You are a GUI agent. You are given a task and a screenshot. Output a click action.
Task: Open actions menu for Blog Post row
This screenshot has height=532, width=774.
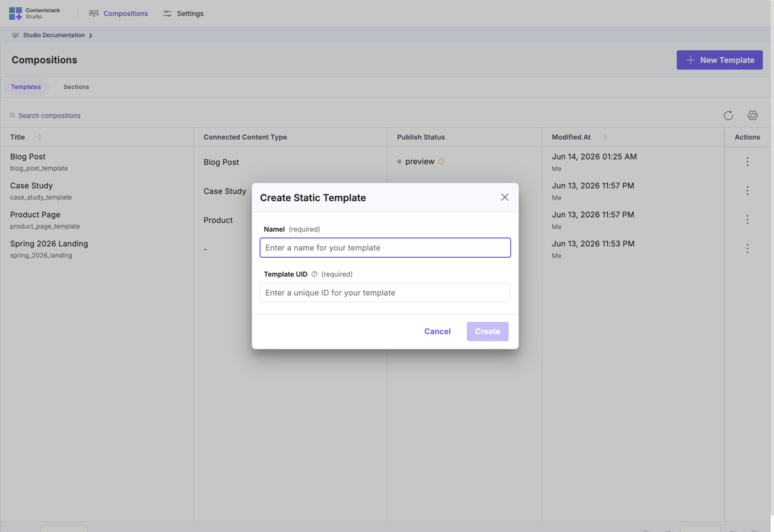coord(747,161)
